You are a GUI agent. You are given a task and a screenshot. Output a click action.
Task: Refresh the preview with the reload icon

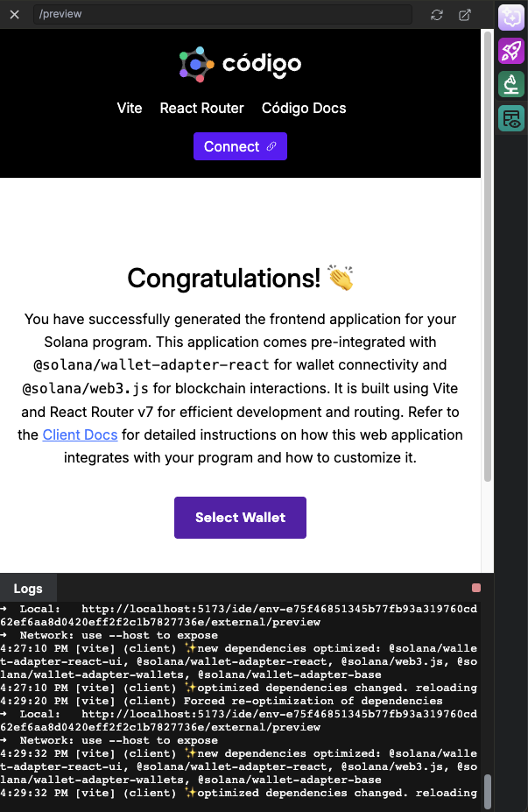pyautogui.click(x=437, y=14)
